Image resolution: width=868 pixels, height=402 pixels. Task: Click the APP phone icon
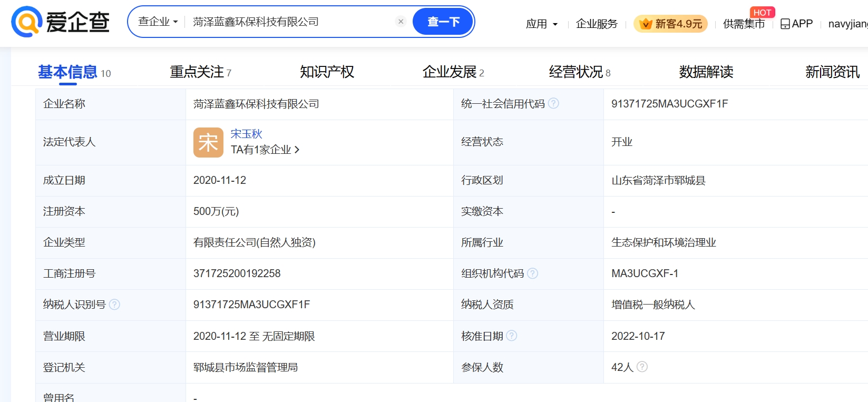(x=785, y=24)
